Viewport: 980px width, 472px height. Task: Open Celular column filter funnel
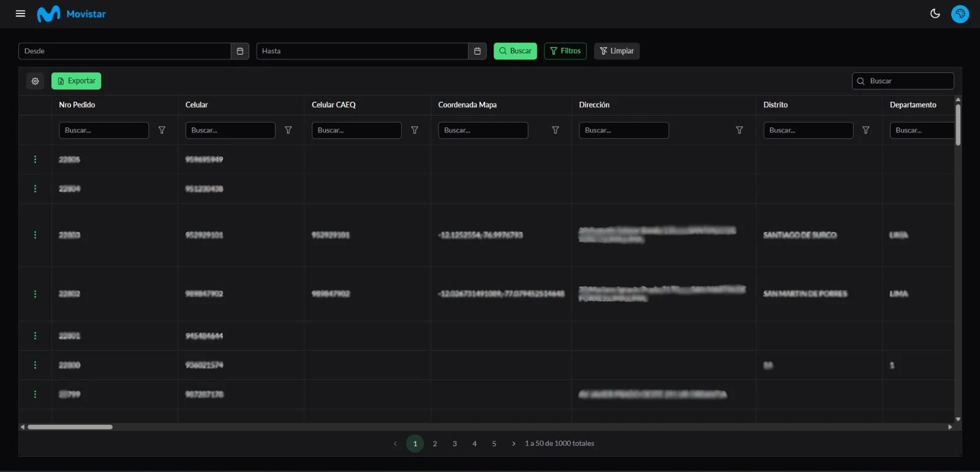coord(288,130)
